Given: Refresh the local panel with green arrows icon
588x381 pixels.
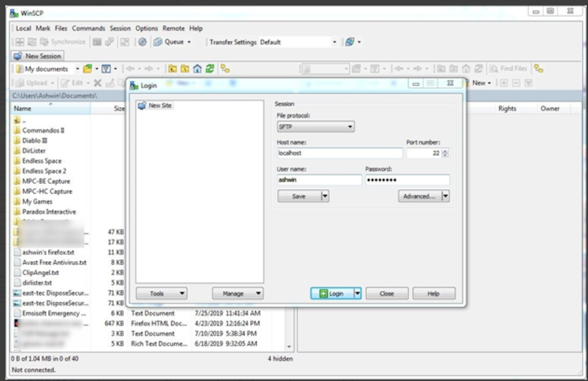Looking at the screenshot, I should pos(209,68).
